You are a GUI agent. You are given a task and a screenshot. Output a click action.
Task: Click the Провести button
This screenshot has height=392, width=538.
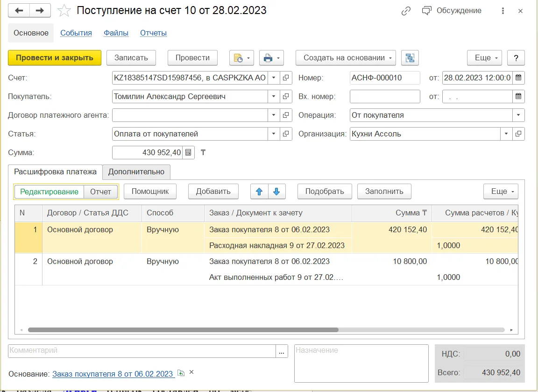(x=192, y=58)
